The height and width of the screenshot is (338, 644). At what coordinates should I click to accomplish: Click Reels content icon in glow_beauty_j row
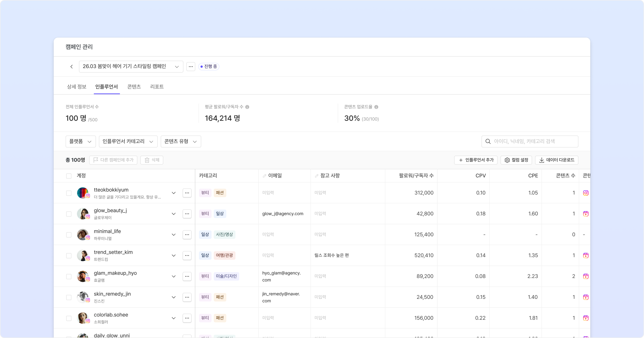point(586,214)
